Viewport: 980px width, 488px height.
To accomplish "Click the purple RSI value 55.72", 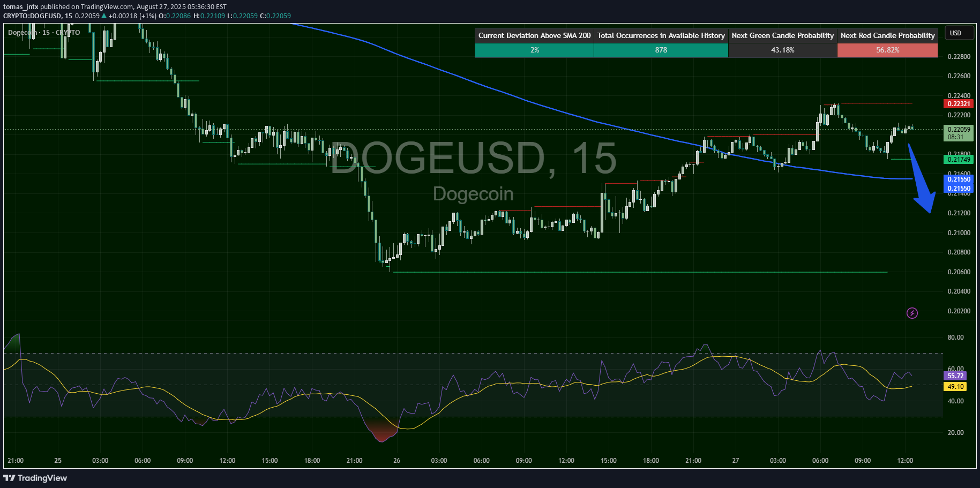I will tap(955, 376).
